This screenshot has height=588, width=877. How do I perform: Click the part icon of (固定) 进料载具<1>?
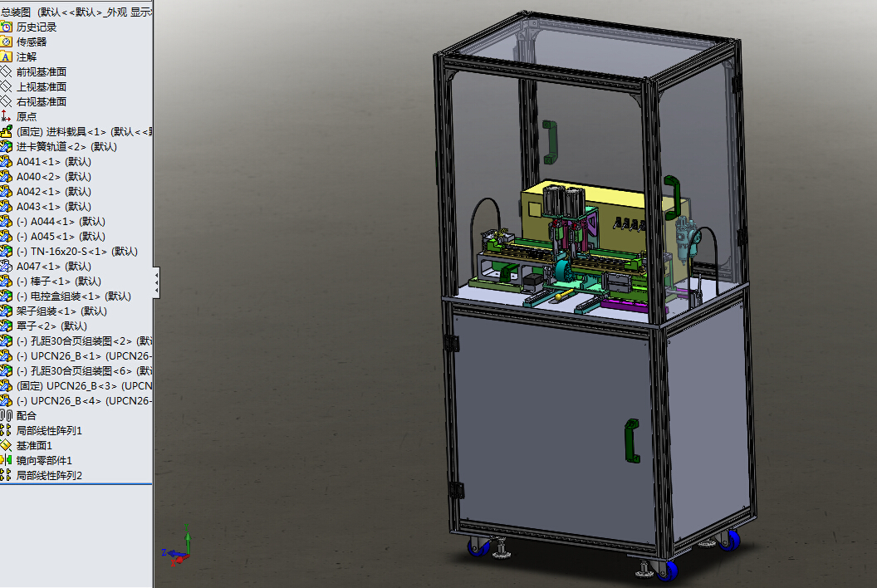6,131
